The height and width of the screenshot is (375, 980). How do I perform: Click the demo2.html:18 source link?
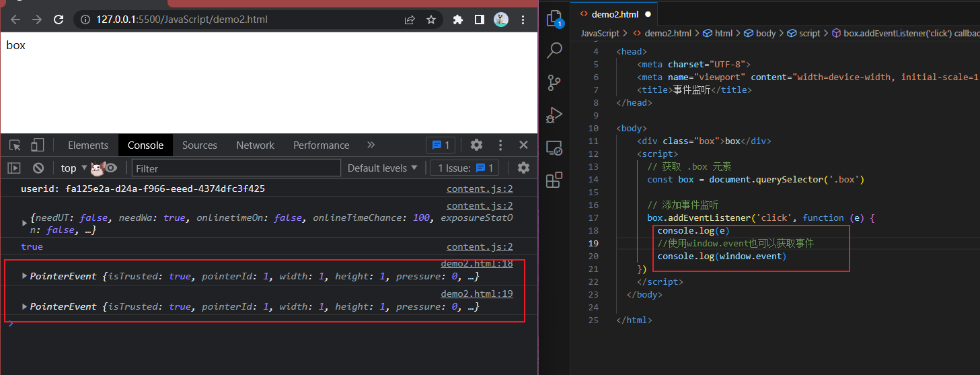(476, 263)
